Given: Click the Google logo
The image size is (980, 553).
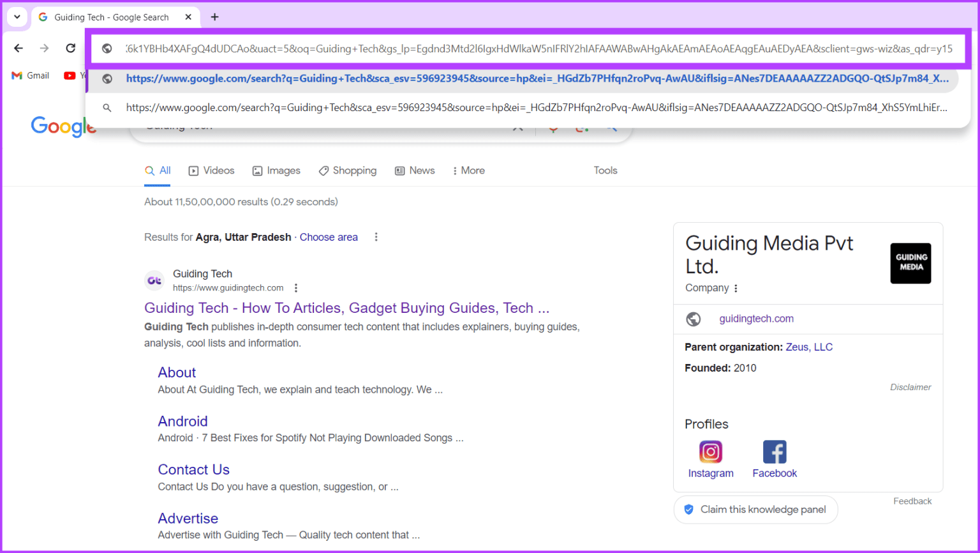Looking at the screenshot, I should 63,126.
